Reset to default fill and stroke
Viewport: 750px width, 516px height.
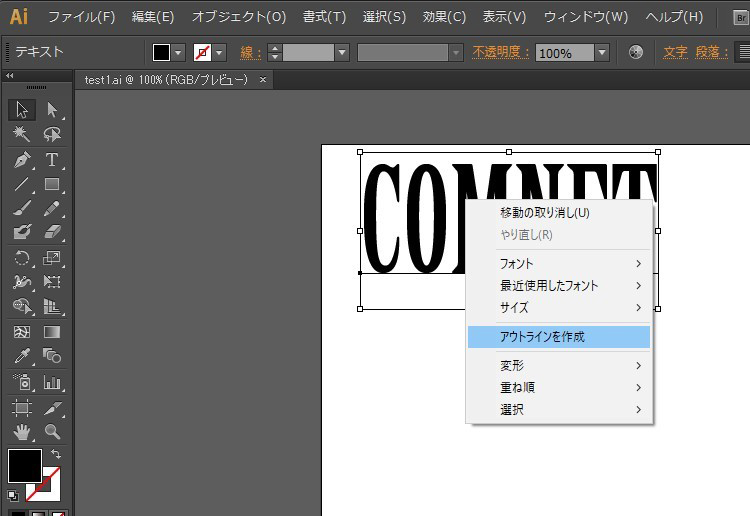[x=13, y=495]
